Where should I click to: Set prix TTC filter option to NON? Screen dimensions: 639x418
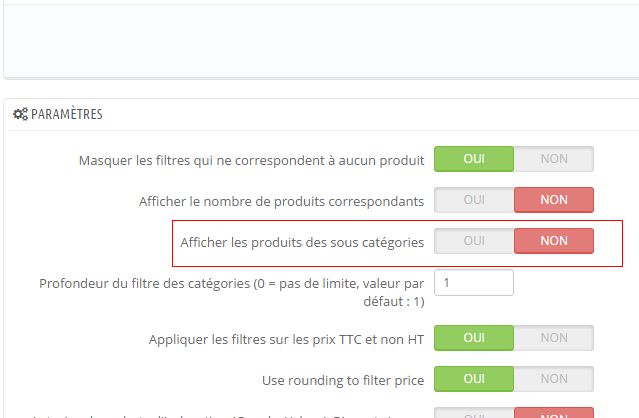point(554,338)
